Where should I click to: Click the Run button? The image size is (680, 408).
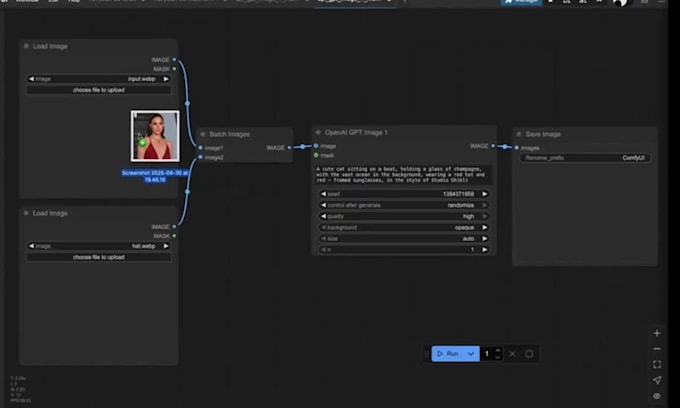pyautogui.click(x=448, y=354)
